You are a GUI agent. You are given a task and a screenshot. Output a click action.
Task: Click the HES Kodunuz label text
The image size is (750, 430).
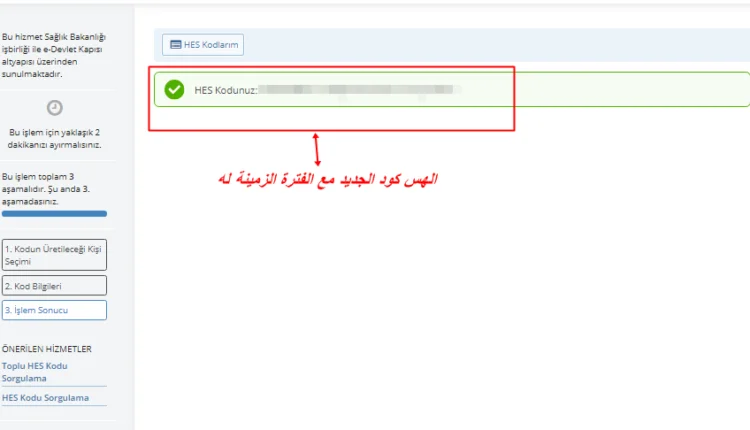pyautogui.click(x=226, y=90)
